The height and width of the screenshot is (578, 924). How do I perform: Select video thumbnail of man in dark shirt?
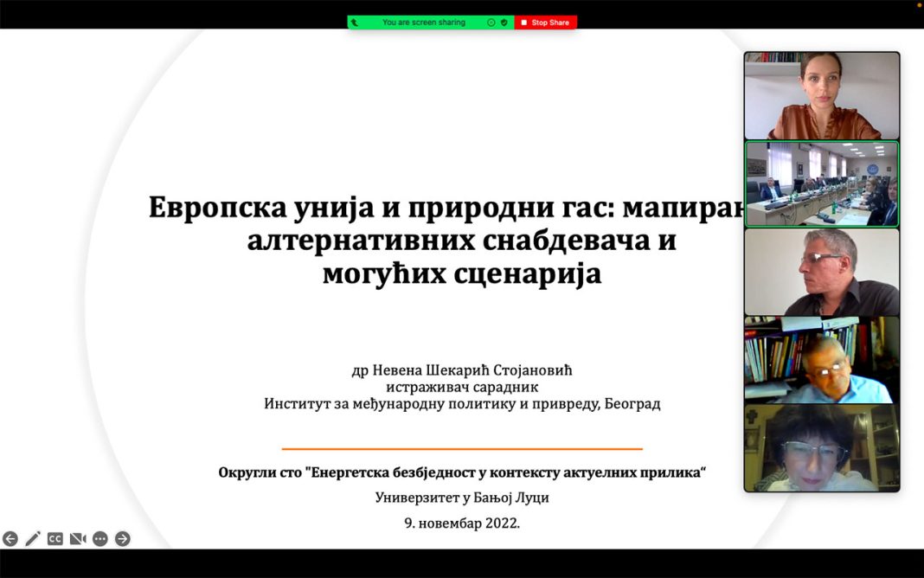(821, 272)
